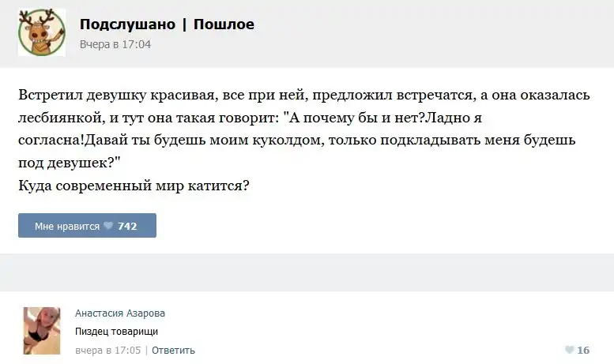
Task: Open the commenter's profile photo thumbnail
Action: pos(42,330)
